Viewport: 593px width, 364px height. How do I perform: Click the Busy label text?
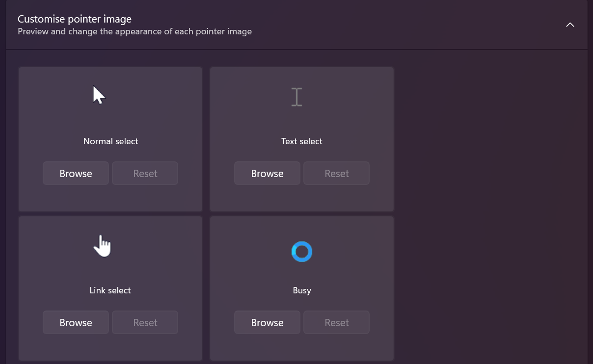pos(301,290)
